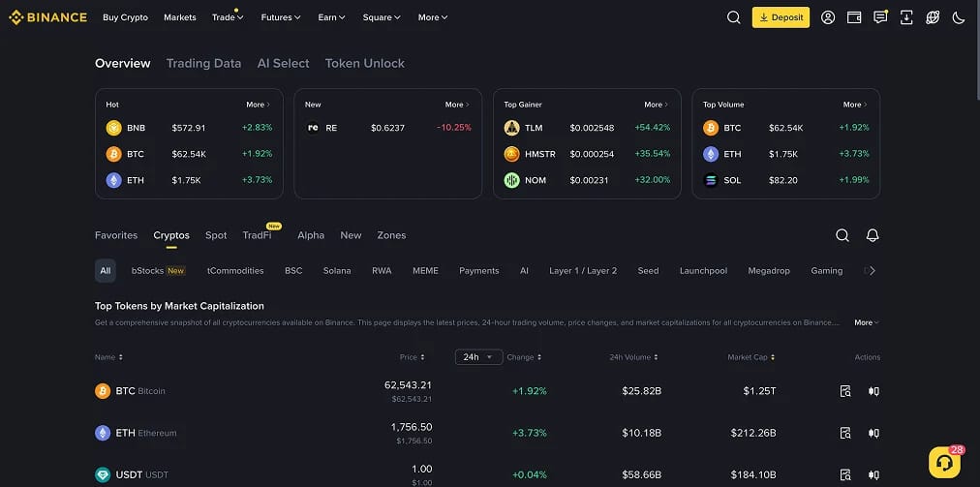
Task: Click NOM coin icon in Top Gainer
Action: 512,180
